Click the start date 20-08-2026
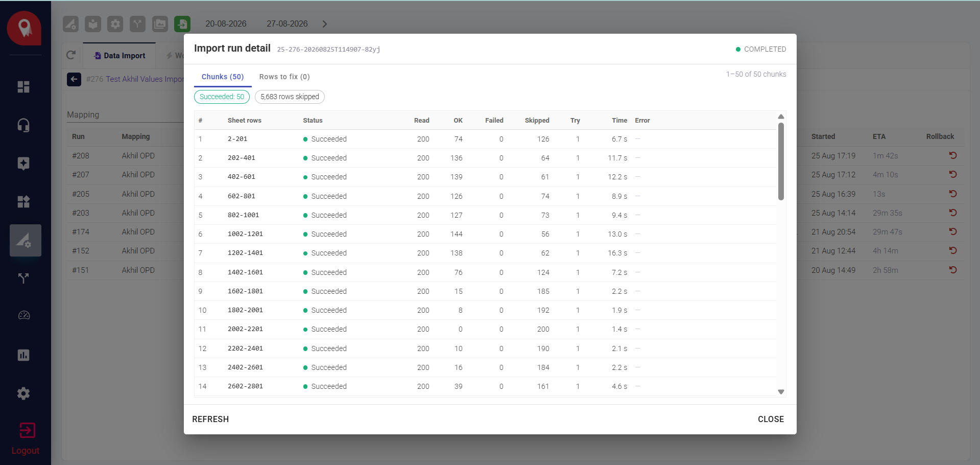Screen dimensions: 980x465 pos(226,24)
